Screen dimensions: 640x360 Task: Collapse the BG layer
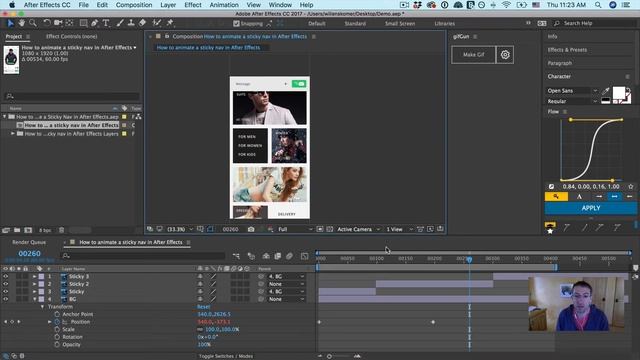(x=35, y=299)
